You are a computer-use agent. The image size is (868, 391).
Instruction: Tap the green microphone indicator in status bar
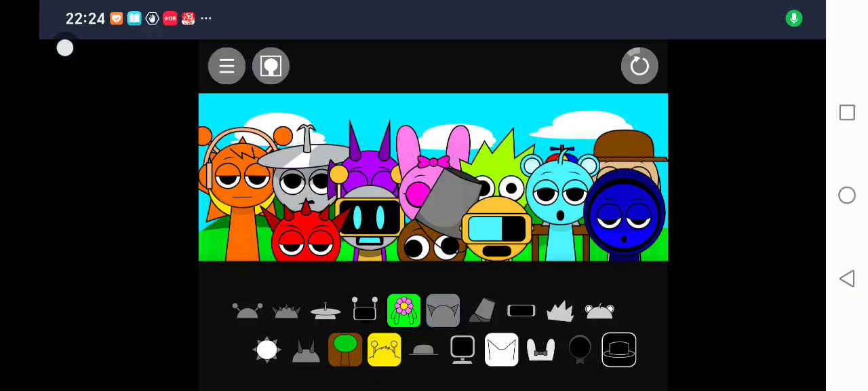click(x=794, y=18)
